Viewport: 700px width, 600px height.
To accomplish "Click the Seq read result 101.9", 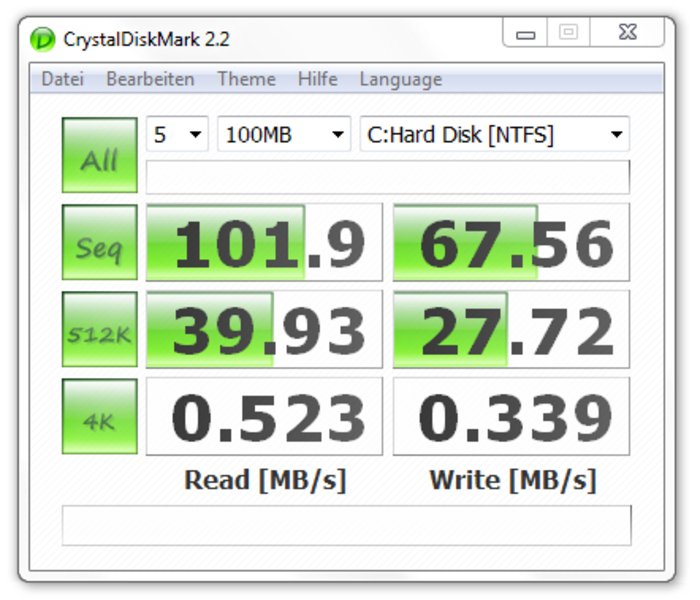I will pos(264,242).
